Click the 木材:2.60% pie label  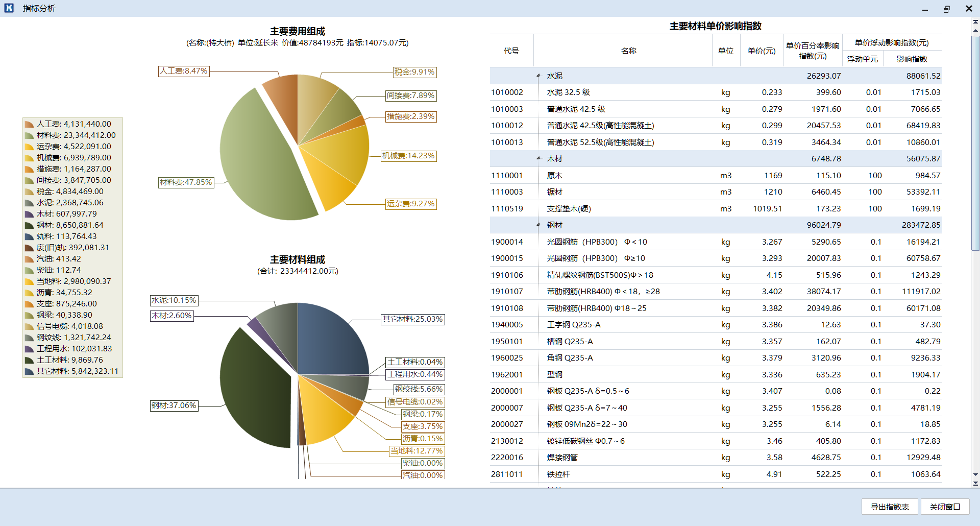point(171,316)
